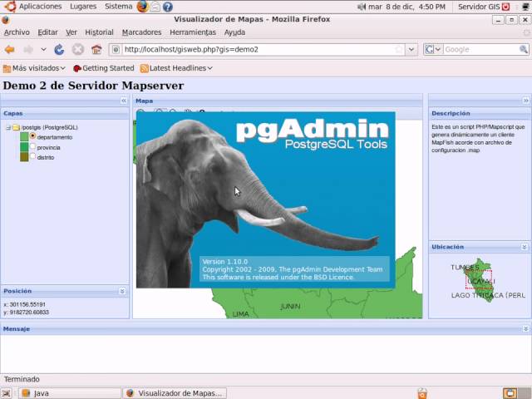The width and height of the screenshot is (532, 399).
Task: Click the Servidor GIS user menu
Action: [x=479, y=7]
